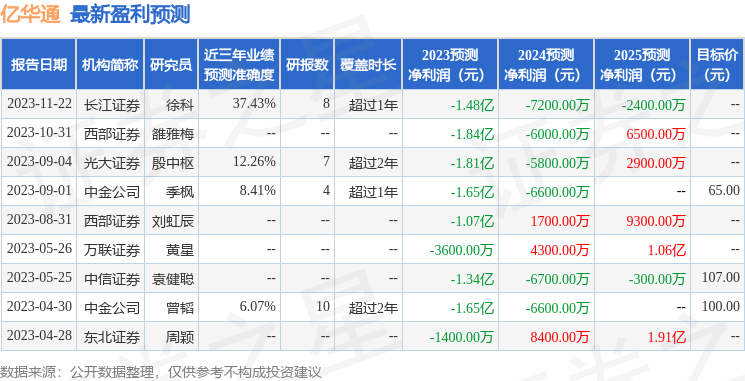Click the -7200.00万 2024 forecast value

pyautogui.click(x=557, y=105)
